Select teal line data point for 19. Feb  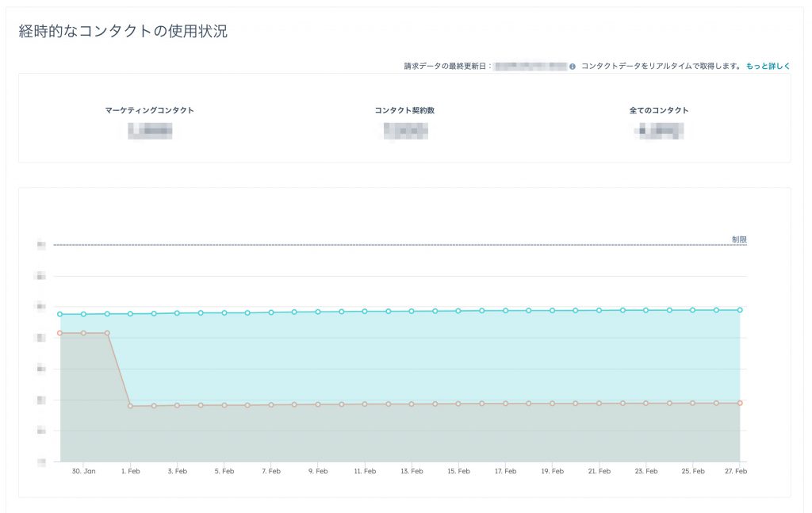pyautogui.click(x=552, y=311)
